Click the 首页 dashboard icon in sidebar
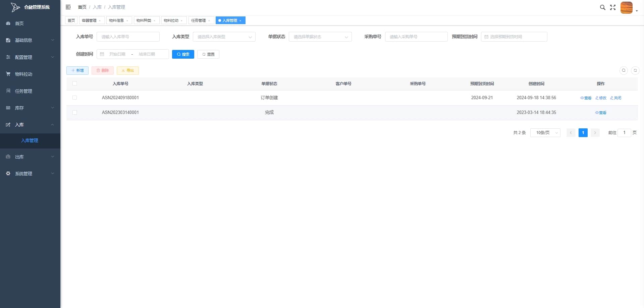Screen dimensions: 644x308 click(8, 23)
